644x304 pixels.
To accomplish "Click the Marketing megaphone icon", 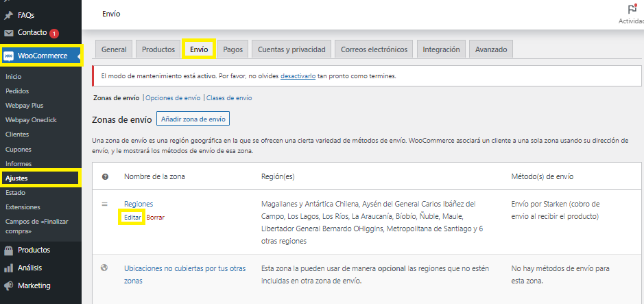I will click(9, 286).
